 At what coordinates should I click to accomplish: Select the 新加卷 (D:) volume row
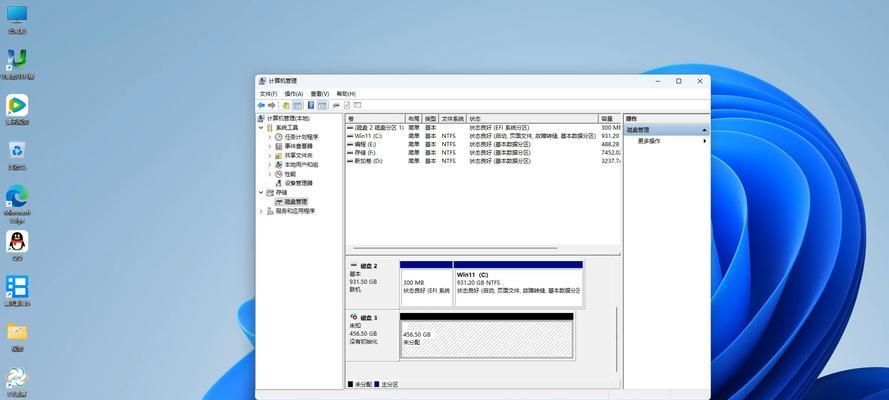tap(484, 161)
